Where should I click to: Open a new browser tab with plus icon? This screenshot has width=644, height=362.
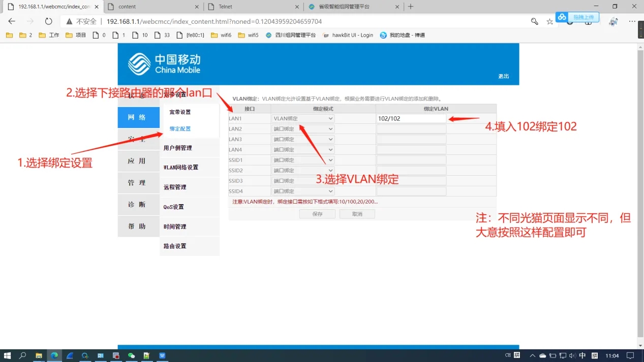[x=411, y=7]
